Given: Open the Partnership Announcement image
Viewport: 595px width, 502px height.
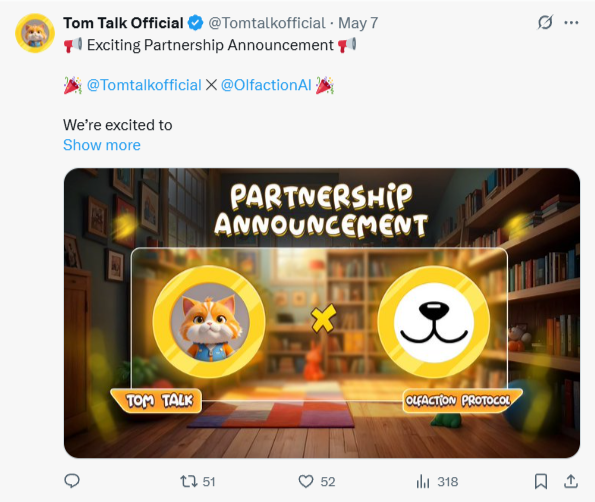Looking at the screenshot, I should pos(322,313).
